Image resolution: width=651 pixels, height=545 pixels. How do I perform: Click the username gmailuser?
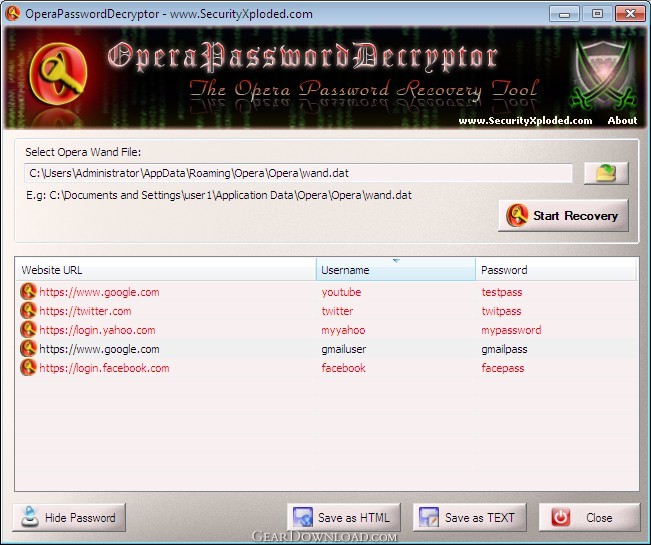[x=344, y=349]
